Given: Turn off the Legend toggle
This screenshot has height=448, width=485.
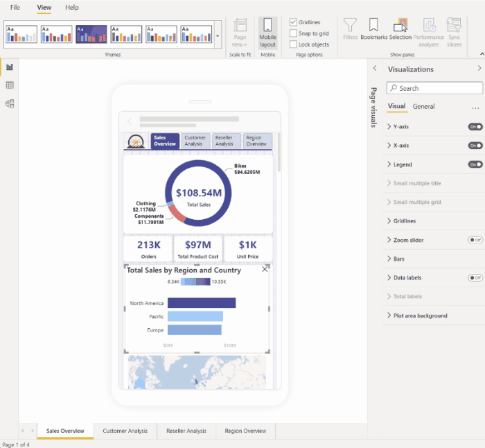Looking at the screenshot, I should tap(475, 164).
